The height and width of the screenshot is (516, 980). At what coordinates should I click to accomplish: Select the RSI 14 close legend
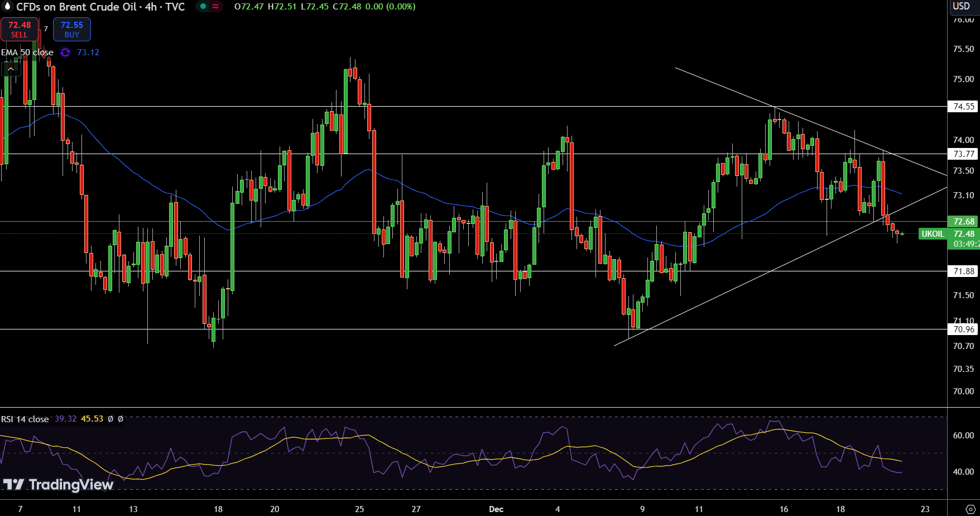[25, 419]
